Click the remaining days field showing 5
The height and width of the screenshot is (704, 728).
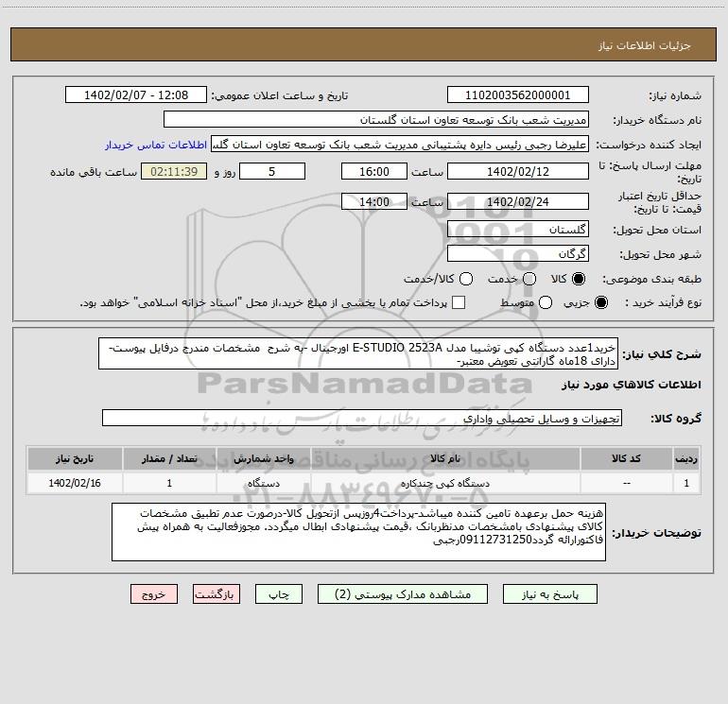point(272,171)
